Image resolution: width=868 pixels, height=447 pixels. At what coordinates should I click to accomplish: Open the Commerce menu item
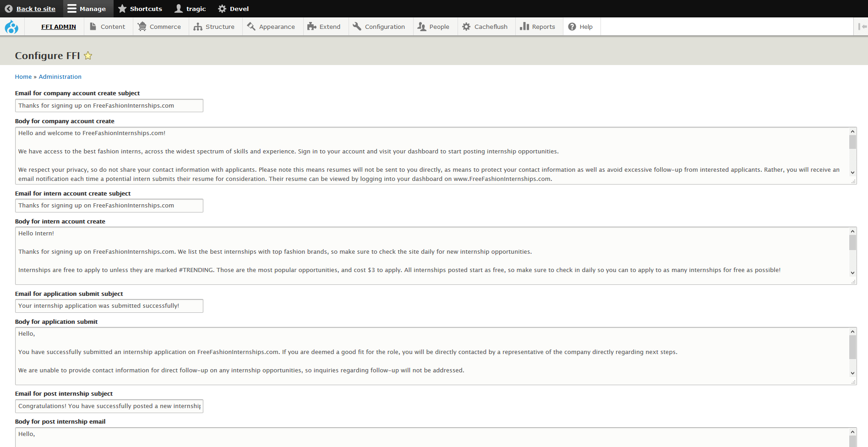[x=165, y=27]
